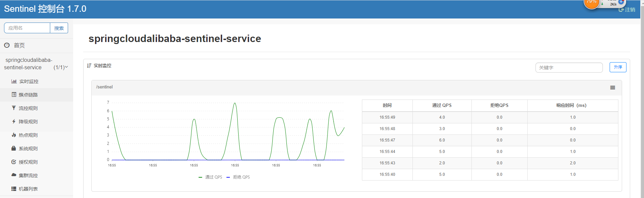Click the sort icon beside 实时监控 heading
The width and height of the screenshot is (644, 198).
pos(89,66)
